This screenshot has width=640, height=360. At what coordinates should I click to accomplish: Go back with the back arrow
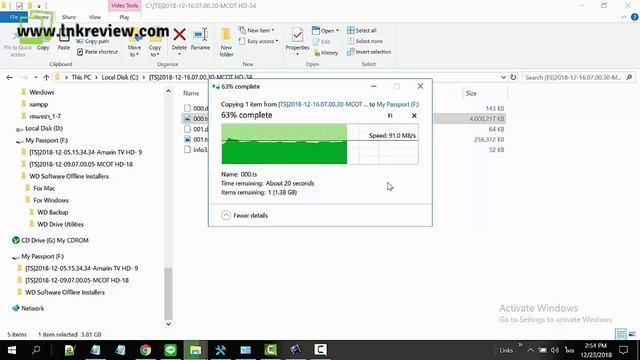9,77
